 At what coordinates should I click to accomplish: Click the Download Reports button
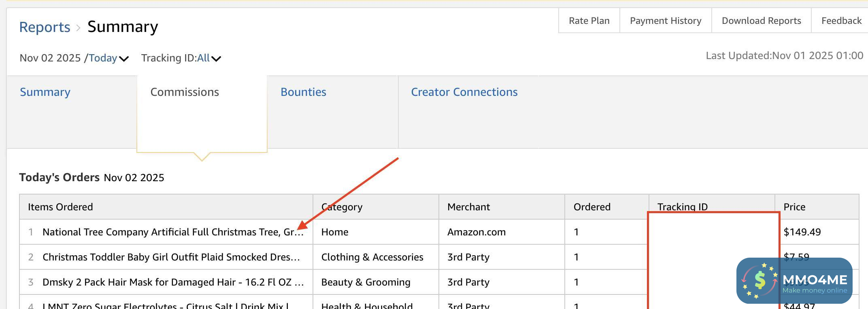(761, 21)
